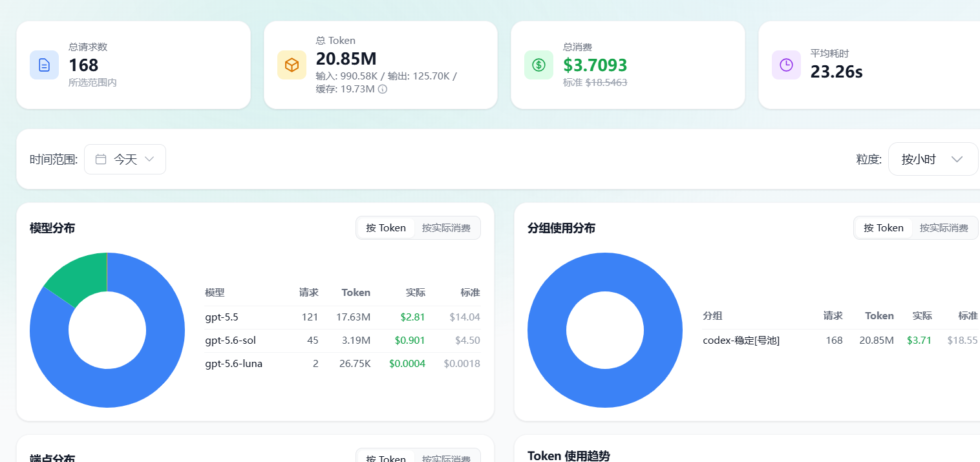The height and width of the screenshot is (462, 980).
Task: Click the calendar icon in time range
Action: tap(101, 159)
